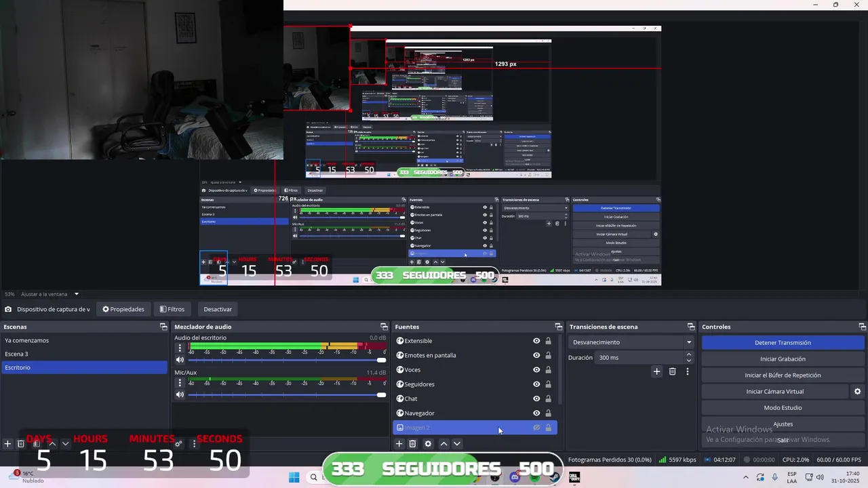This screenshot has height=488, width=868.
Task: Mute the Mic/Aux channel
Action: pyautogui.click(x=180, y=394)
